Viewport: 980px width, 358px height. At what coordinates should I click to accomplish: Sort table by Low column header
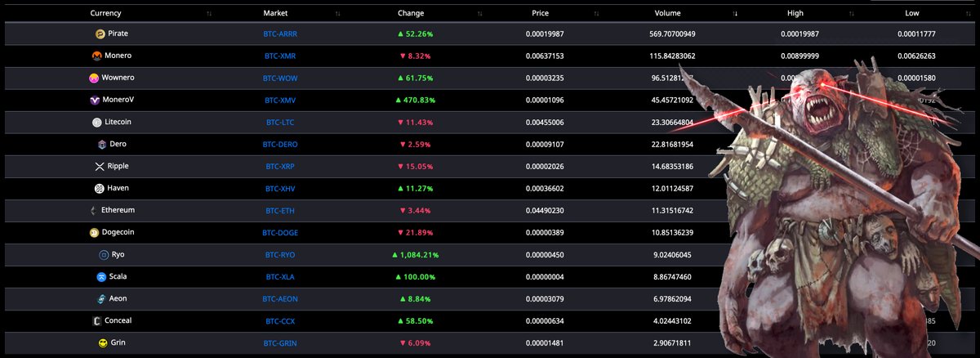click(x=912, y=13)
